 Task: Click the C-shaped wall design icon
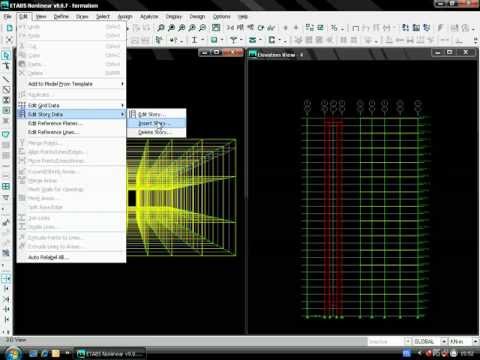(272, 40)
